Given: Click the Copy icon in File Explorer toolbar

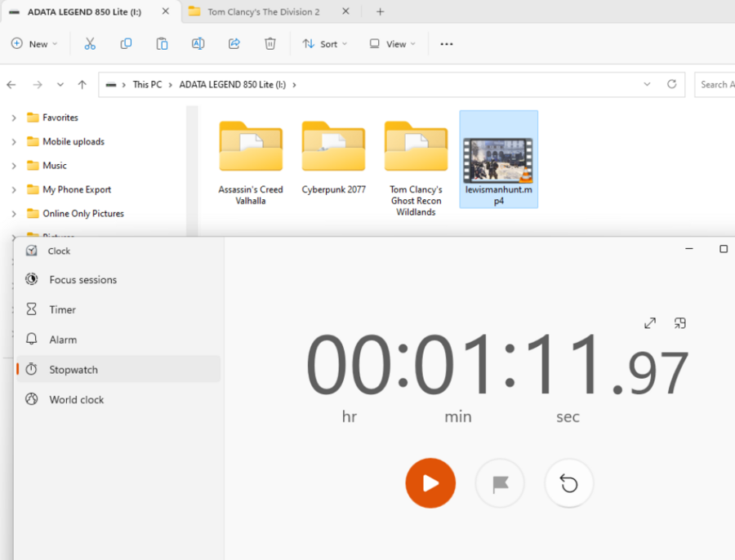Looking at the screenshot, I should tap(126, 44).
